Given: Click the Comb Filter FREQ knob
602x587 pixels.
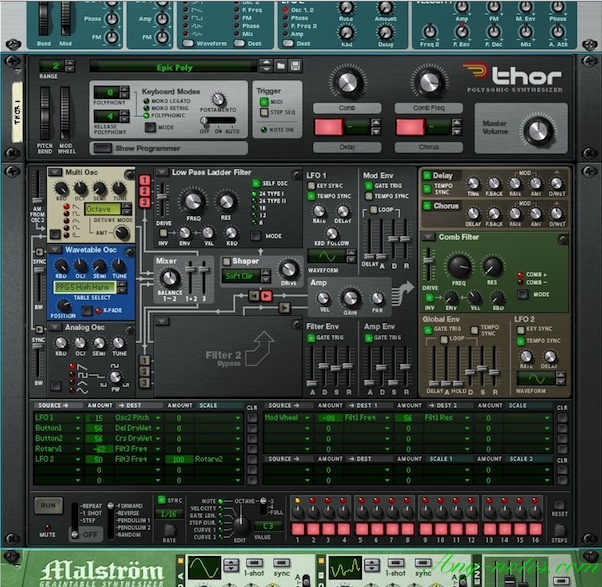Looking at the screenshot, I should click(459, 266).
